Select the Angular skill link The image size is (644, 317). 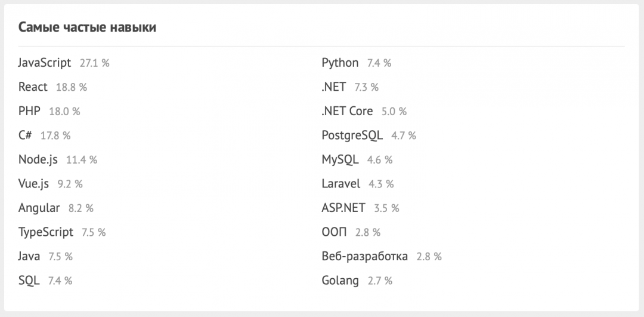click(x=39, y=208)
